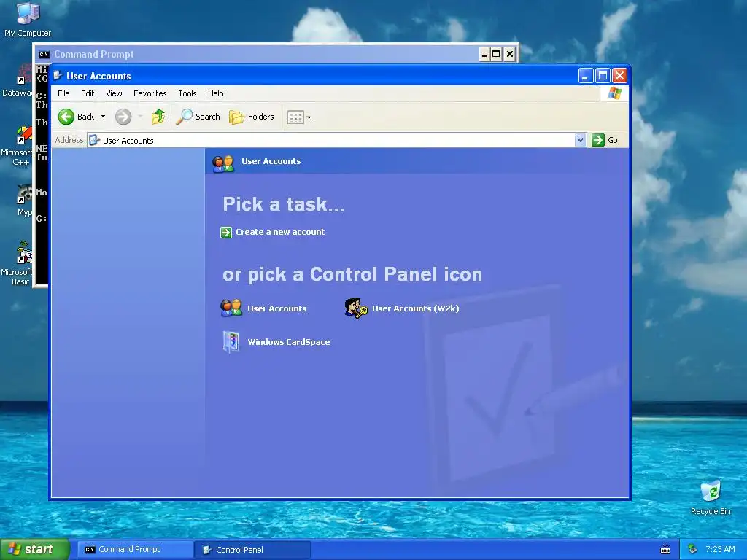The image size is (747, 560).
Task: Expand the Address bar dropdown
Action: tap(580, 140)
